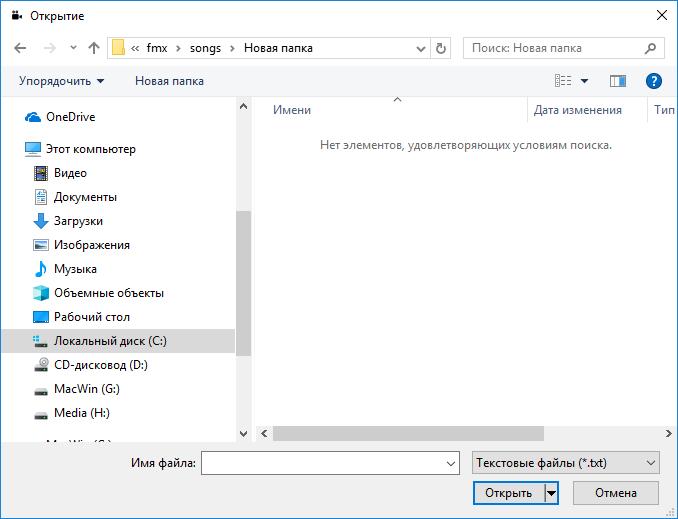678x519 pixels.
Task: Select CD-дисковод (D:)
Action: coord(101,365)
